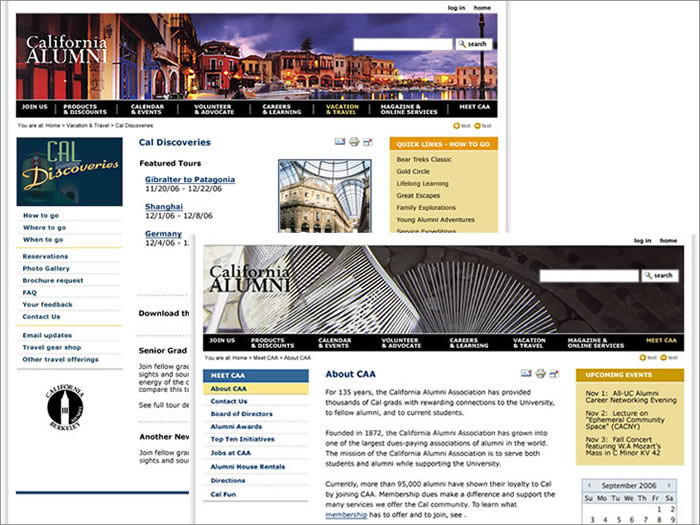
Task: Click log in link on Cal Discoveries page
Action: (x=456, y=8)
